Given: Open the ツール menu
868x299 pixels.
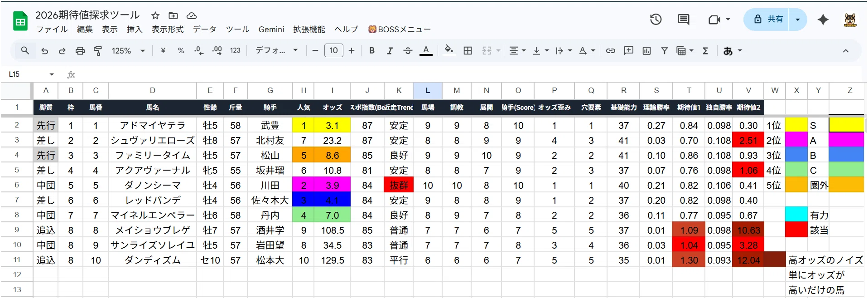Looking at the screenshot, I should pyautogui.click(x=237, y=29).
